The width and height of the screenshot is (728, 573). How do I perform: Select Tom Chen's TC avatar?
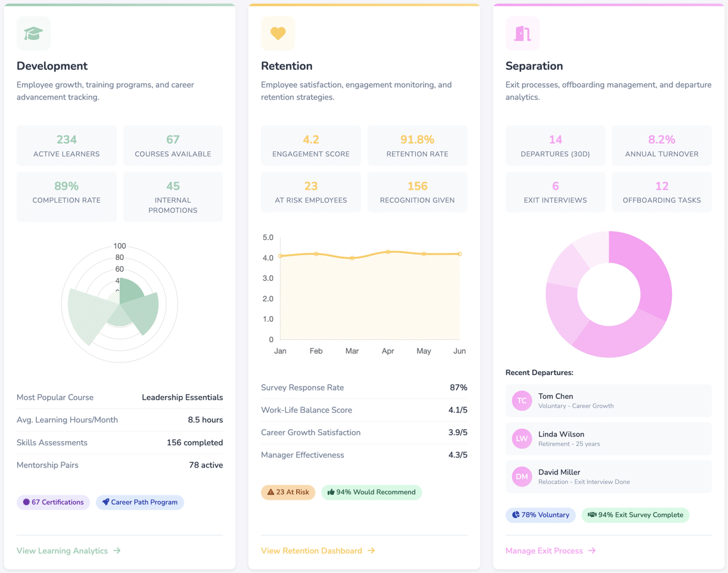pos(521,400)
